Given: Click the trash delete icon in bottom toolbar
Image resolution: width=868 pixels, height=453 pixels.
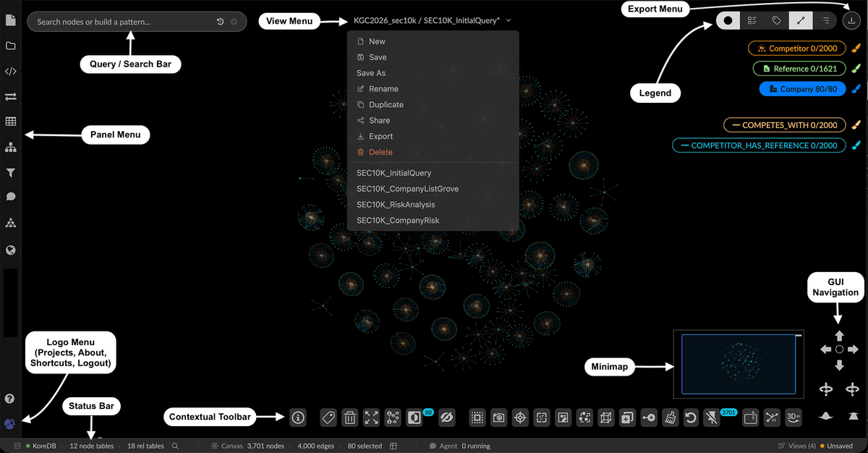Looking at the screenshot, I should click(x=349, y=418).
